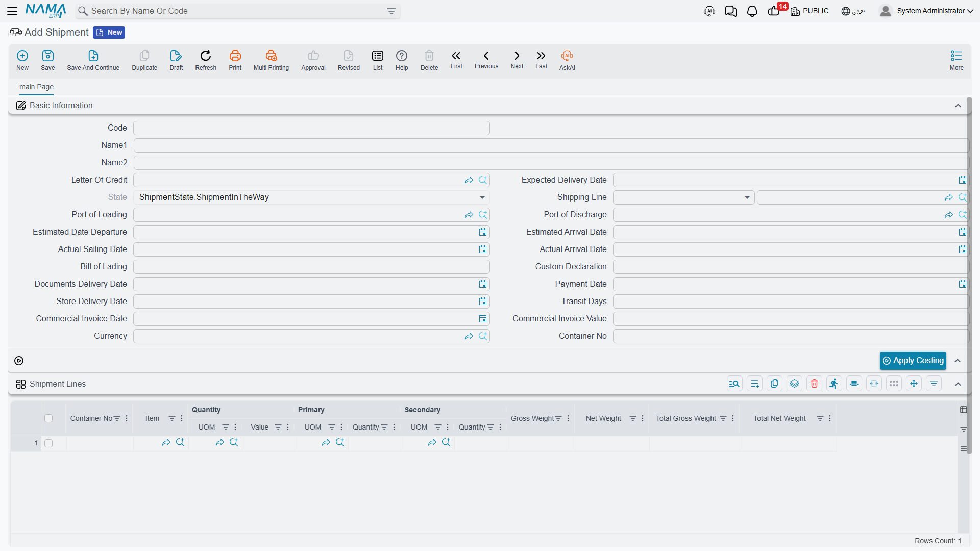This screenshot has width=980, height=551.
Task: Open the State dropdown
Action: click(482, 197)
